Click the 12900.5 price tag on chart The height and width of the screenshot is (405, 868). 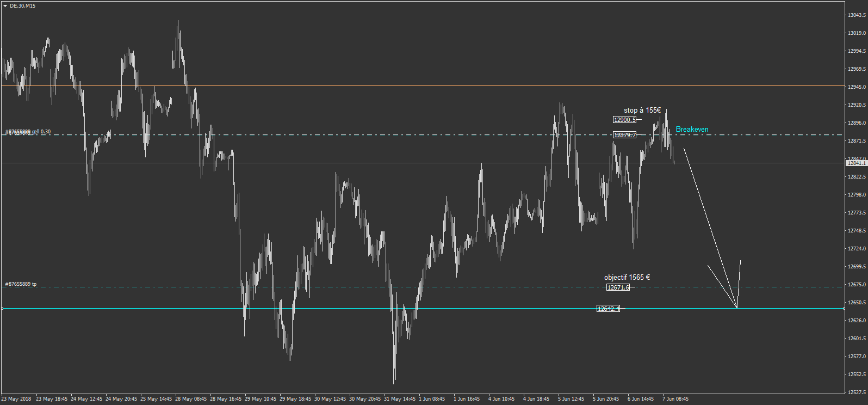click(624, 120)
